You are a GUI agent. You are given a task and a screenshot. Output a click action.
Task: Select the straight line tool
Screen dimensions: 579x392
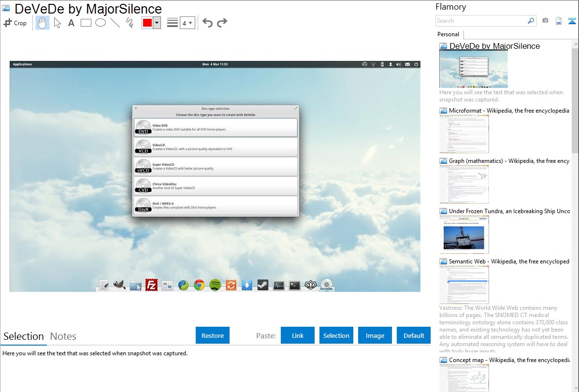(x=115, y=23)
